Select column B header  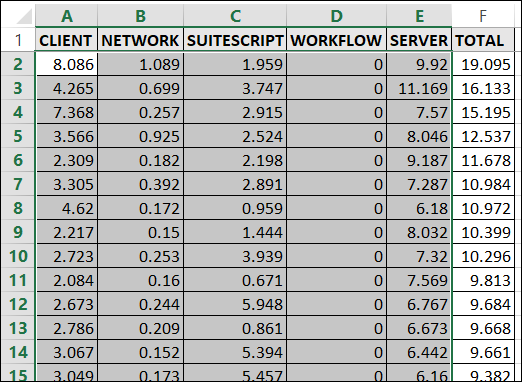140,16
